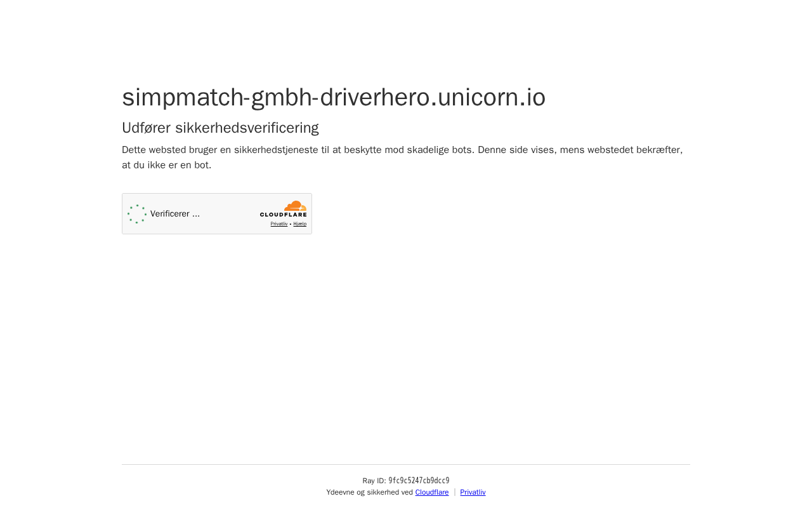Click the phrase "Denne side vises"
The width and height of the screenshot is (812, 508).
517,150
